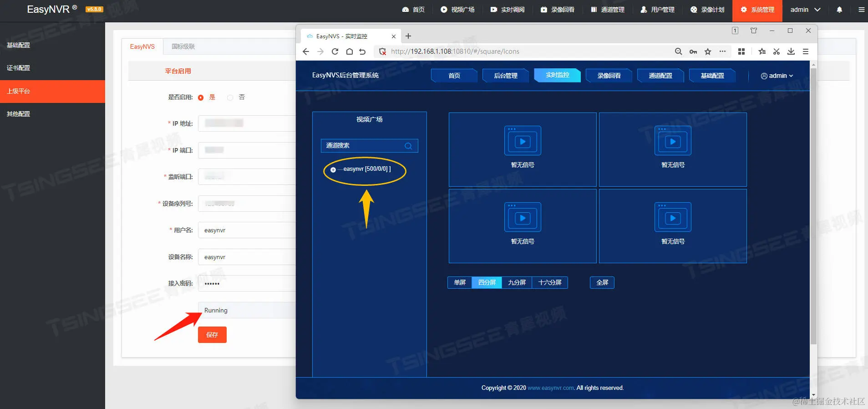Click the browser zoom magnifier icon
The height and width of the screenshot is (409, 868).
click(x=678, y=51)
